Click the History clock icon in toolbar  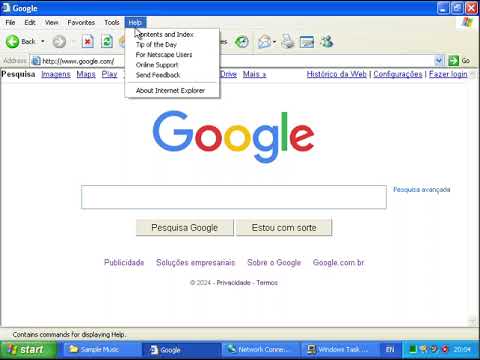[x=242, y=42]
